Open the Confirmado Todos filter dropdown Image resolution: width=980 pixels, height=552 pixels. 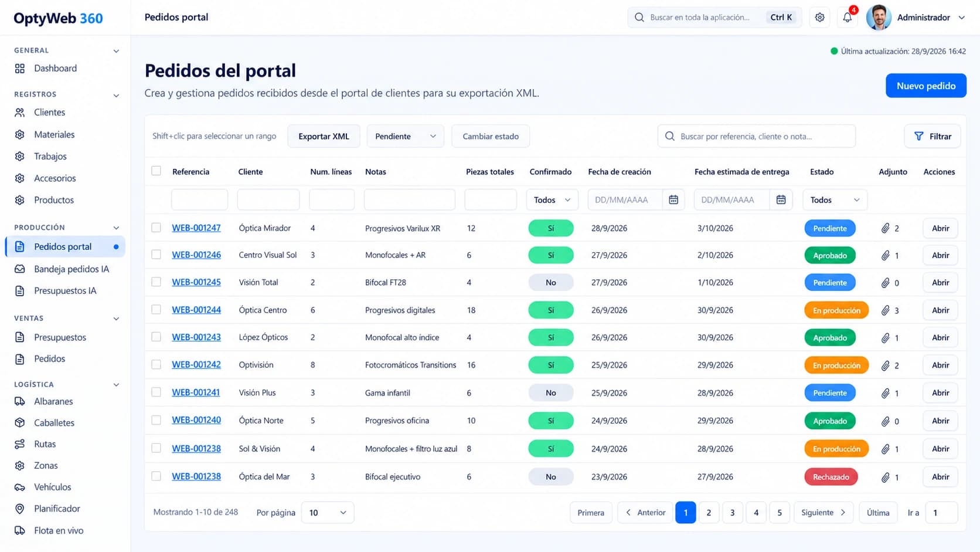point(552,200)
